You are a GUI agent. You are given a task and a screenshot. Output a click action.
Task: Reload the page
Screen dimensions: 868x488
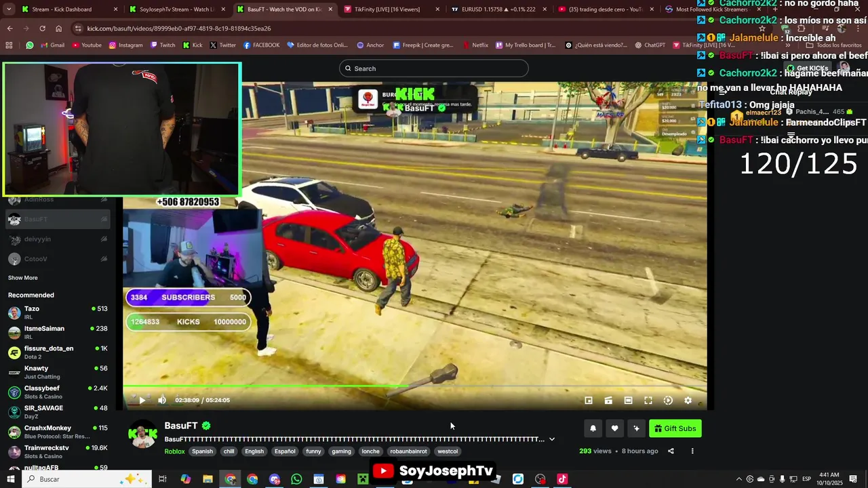[x=42, y=28]
